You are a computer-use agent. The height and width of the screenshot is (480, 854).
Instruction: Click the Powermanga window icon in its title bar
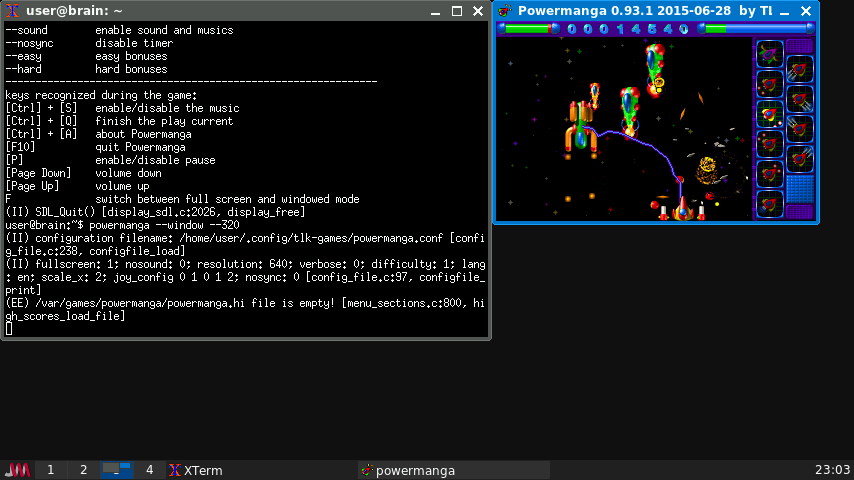pos(505,11)
